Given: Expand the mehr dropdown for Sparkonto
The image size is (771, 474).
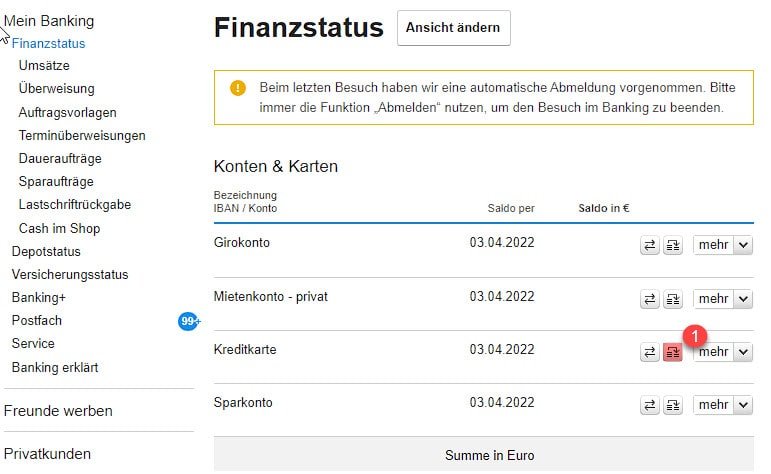Looking at the screenshot, I should (x=743, y=405).
